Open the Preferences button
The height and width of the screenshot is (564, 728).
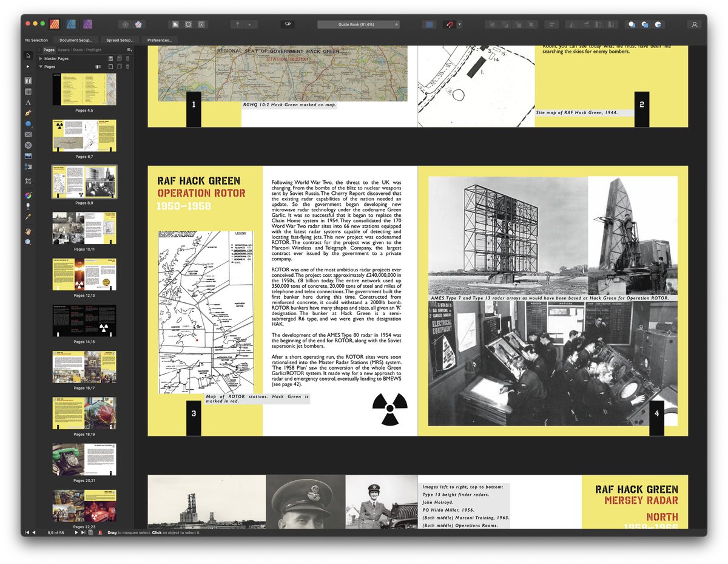tap(159, 40)
